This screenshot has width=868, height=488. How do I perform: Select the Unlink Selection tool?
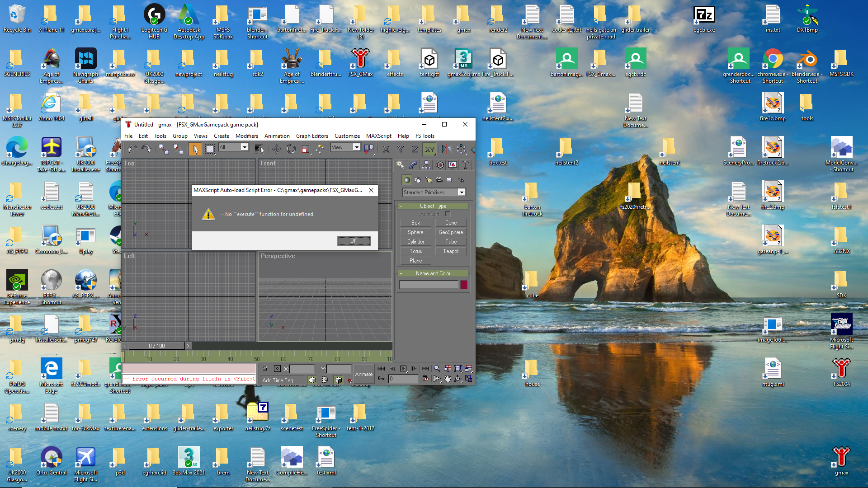click(x=178, y=149)
